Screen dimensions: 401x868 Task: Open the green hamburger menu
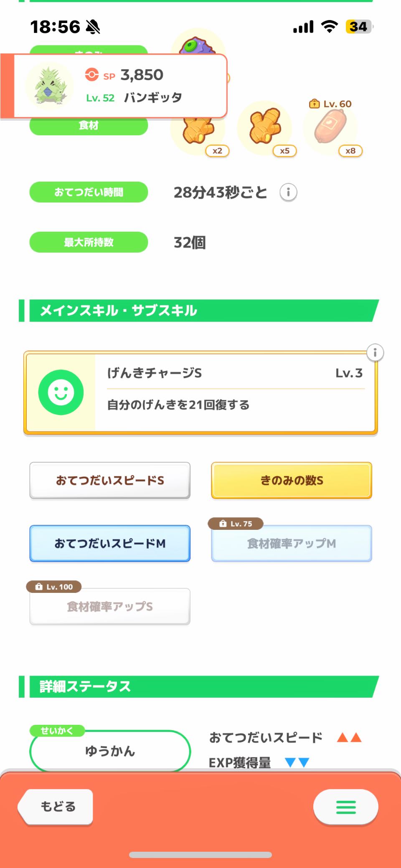tap(345, 807)
